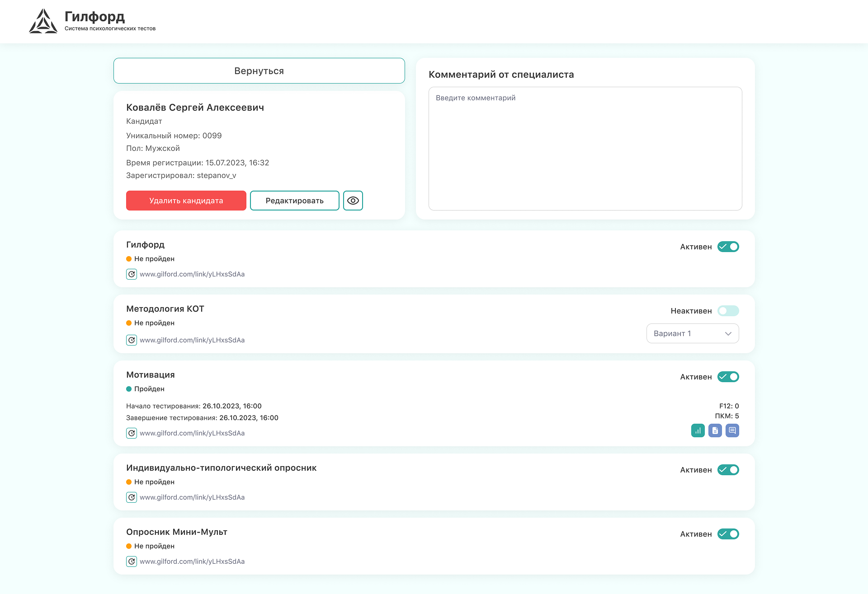
Task: Refresh link icon in the Индивидуально-типологический опросник card
Action: pyautogui.click(x=132, y=497)
